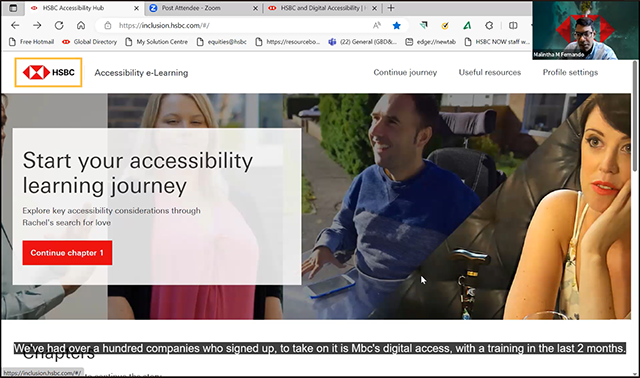
Task: Switch to HSBC and Digital Accessibility tab
Action: tap(322, 8)
